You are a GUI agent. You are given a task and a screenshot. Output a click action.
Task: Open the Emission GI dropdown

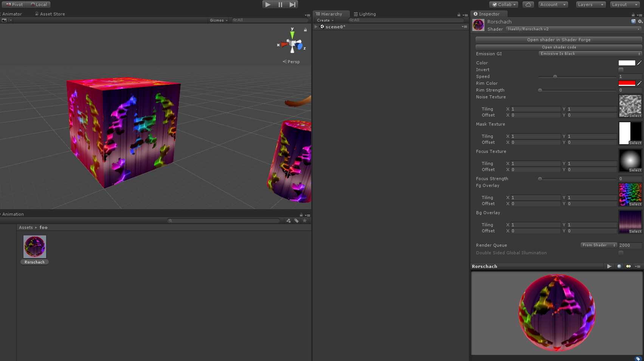(x=590, y=53)
